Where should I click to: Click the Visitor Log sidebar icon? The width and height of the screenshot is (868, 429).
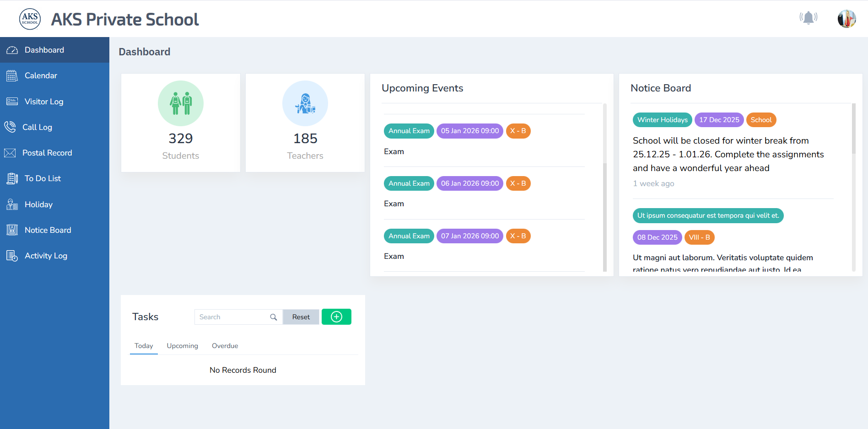(12, 102)
